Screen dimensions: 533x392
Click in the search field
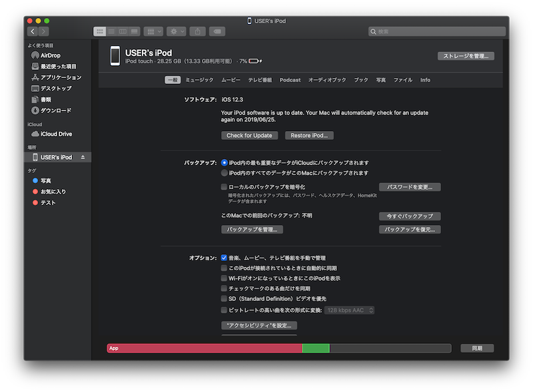[x=437, y=31]
